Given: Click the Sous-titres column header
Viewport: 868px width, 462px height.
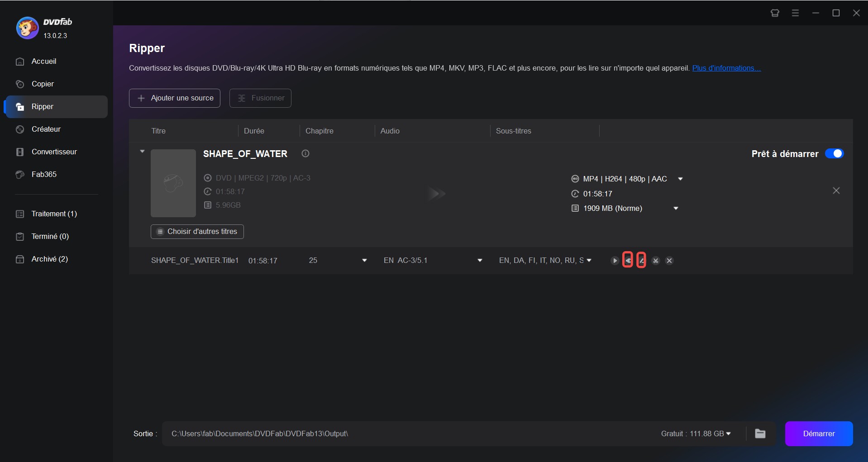Looking at the screenshot, I should (514, 131).
